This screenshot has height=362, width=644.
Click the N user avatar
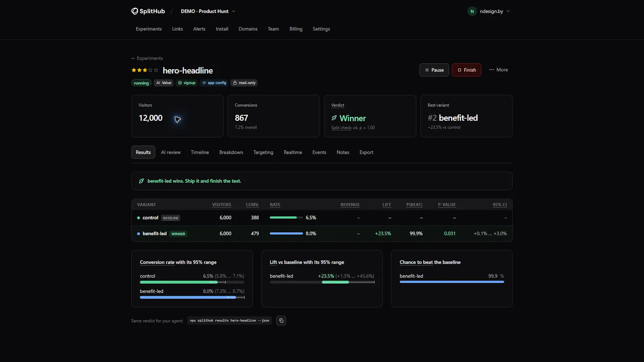(x=472, y=11)
